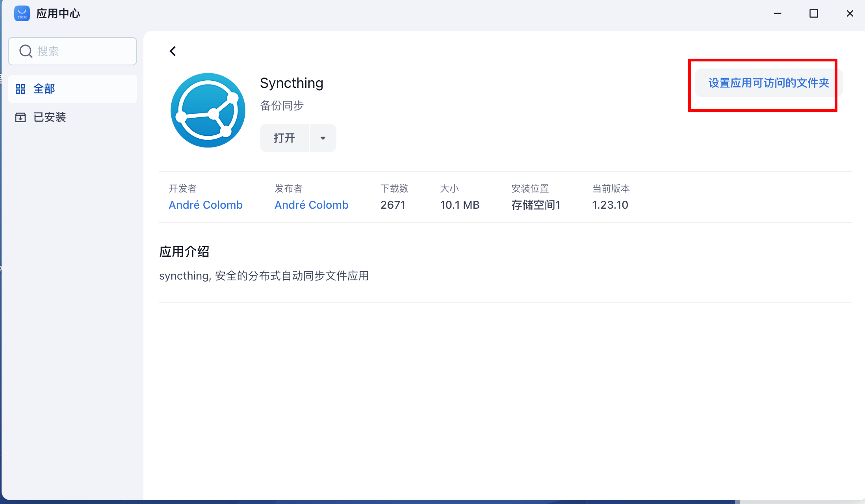865x504 pixels.
Task: Click the Syncthing app logo
Action: coord(208,110)
